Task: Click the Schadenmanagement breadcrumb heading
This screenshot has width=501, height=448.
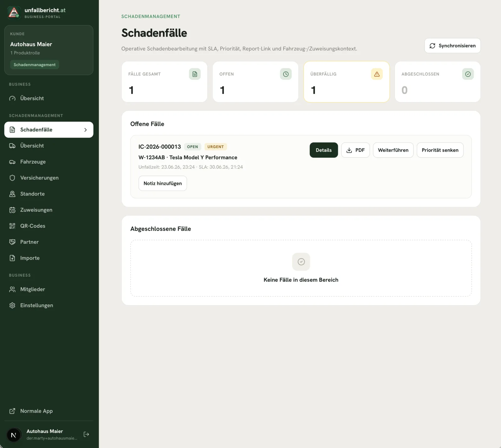Action: (x=151, y=16)
